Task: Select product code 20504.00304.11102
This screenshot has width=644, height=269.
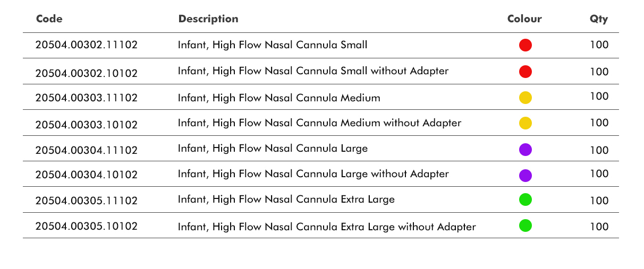Action: tap(87, 150)
